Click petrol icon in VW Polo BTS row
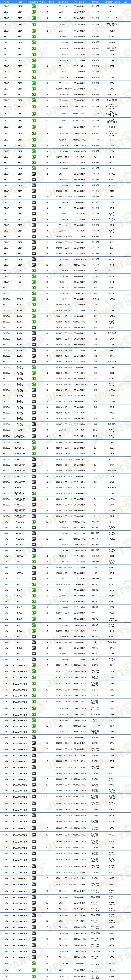Viewport: 131px width, 980px height. 34,631
